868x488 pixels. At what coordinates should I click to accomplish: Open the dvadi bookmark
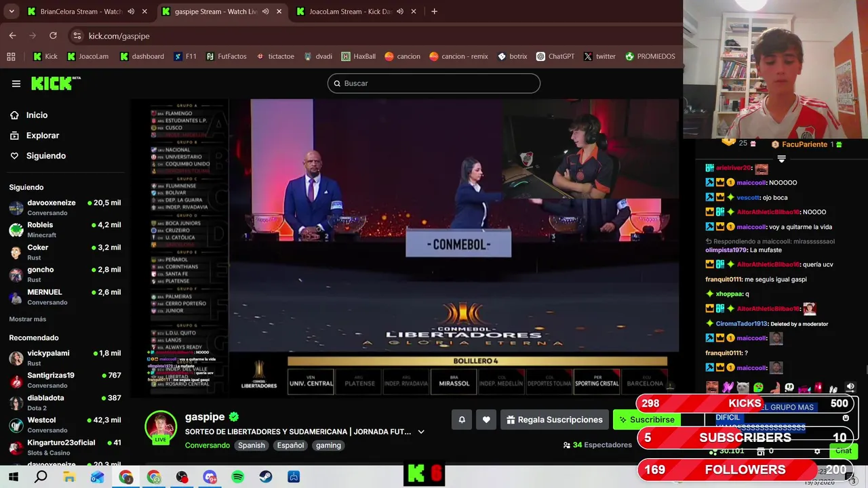click(x=317, y=56)
